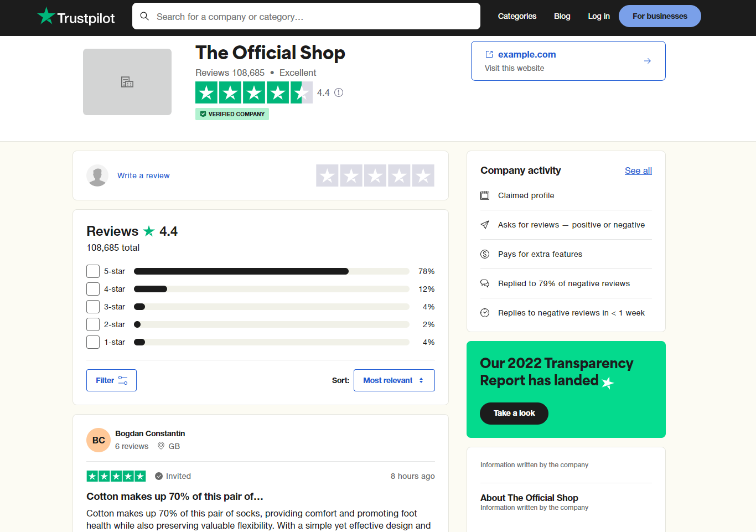
Task: Tick the 1-star filter checkbox
Action: click(x=93, y=342)
